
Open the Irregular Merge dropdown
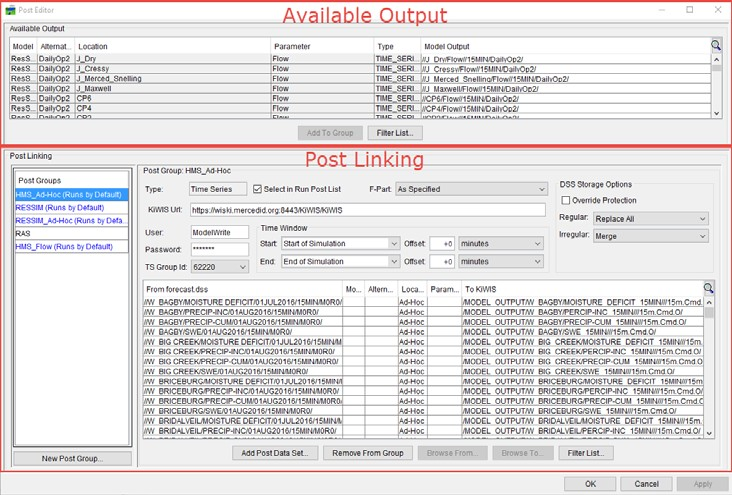point(651,236)
